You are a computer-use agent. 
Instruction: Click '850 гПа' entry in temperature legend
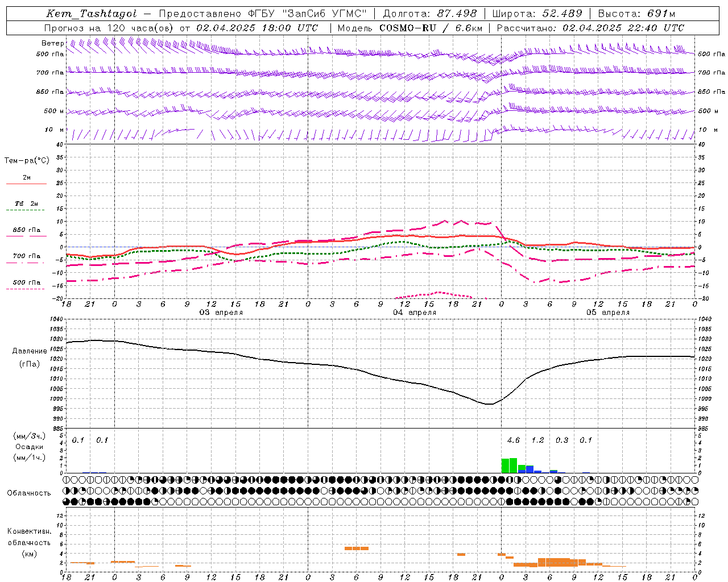point(26,230)
